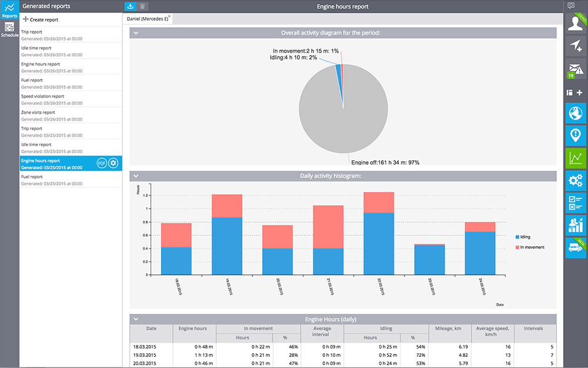This screenshot has width=588, height=368.
Task: Collapse Overall activity diagram section
Action: [136, 33]
